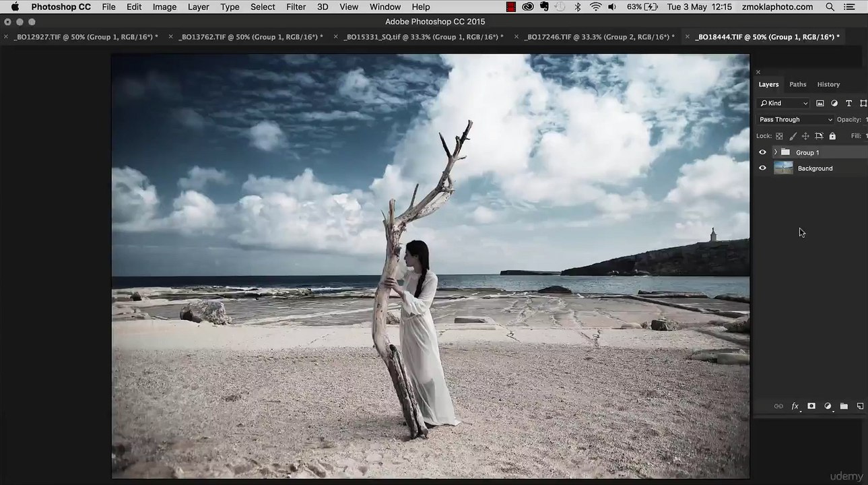Lock all padlock icon
Image resolution: width=868 pixels, height=485 pixels.
tap(832, 136)
